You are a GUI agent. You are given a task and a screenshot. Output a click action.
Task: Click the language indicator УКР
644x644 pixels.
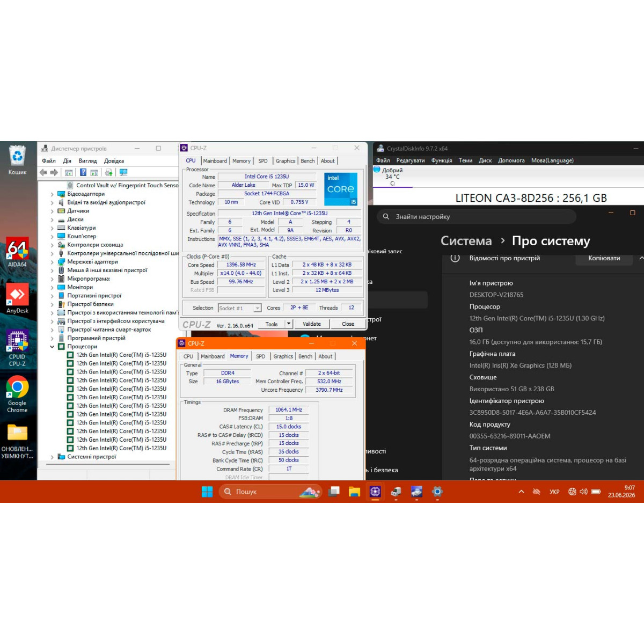click(x=554, y=492)
